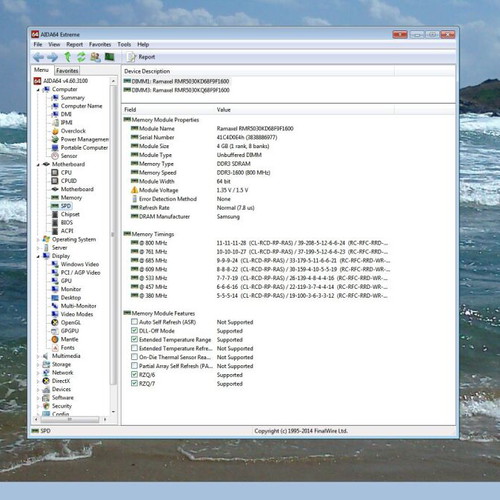Select the first DIMM Ramaxel device row

click(176, 81)
